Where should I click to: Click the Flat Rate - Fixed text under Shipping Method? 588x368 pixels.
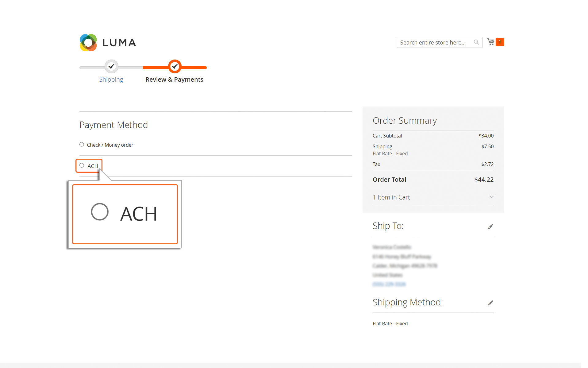point(390,323)
